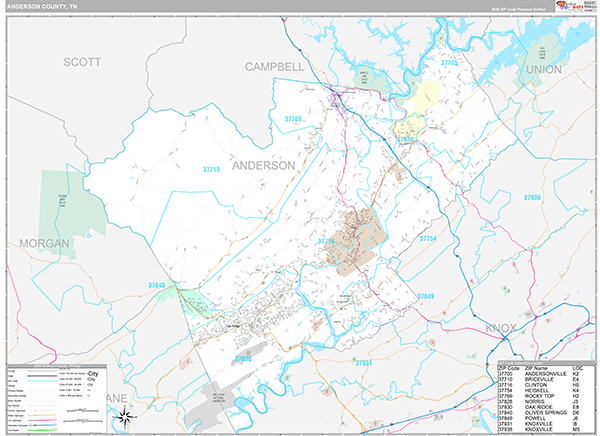Click OLIVER SPRINGS in the ZIP index table
Image resolution: width=600 pixels, height=436 pixels.
coord(546,413)
